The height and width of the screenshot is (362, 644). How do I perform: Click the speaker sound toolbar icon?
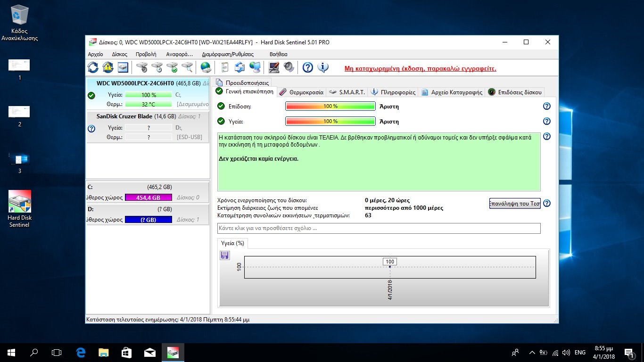289,67
